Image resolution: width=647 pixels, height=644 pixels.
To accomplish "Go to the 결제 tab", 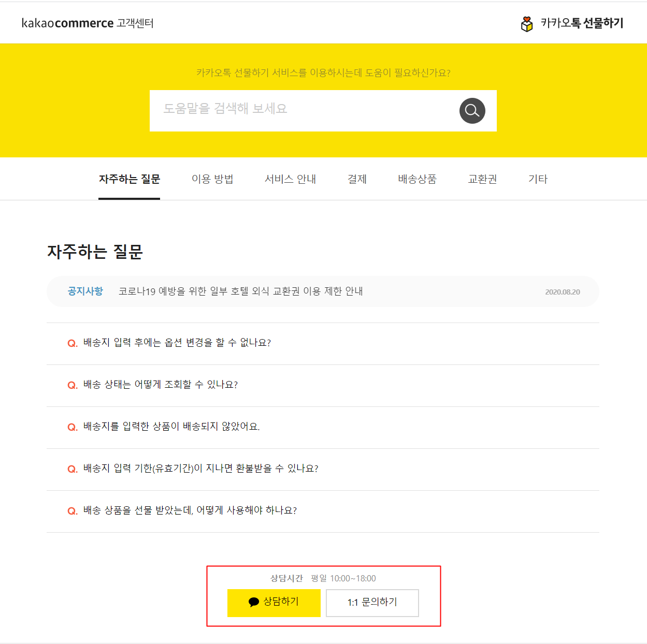I will [357, 179].
